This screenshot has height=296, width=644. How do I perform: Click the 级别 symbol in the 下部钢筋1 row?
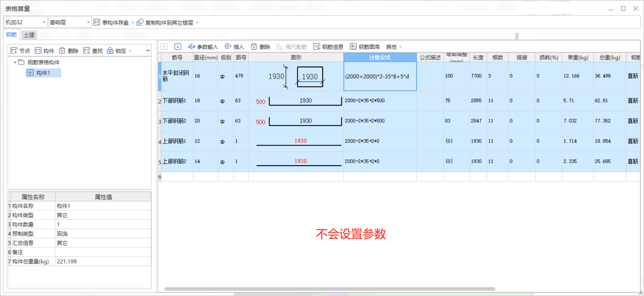point(222,101)
